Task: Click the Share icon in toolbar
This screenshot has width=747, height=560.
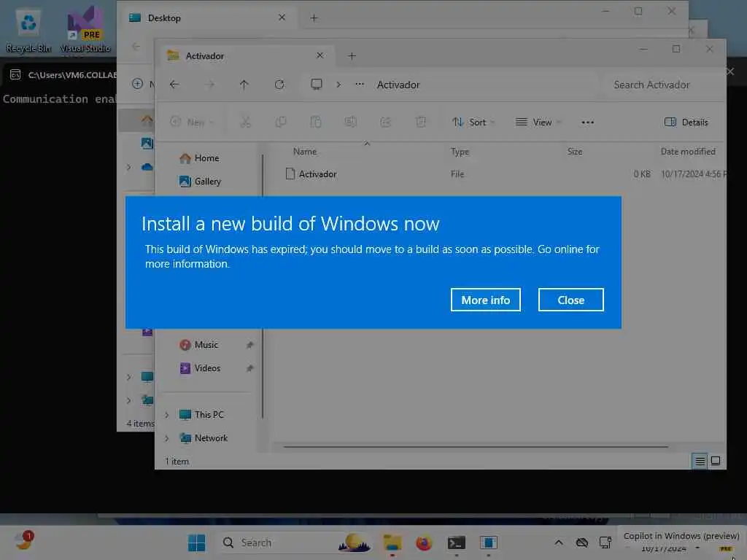Action: [x=385, y=122]
